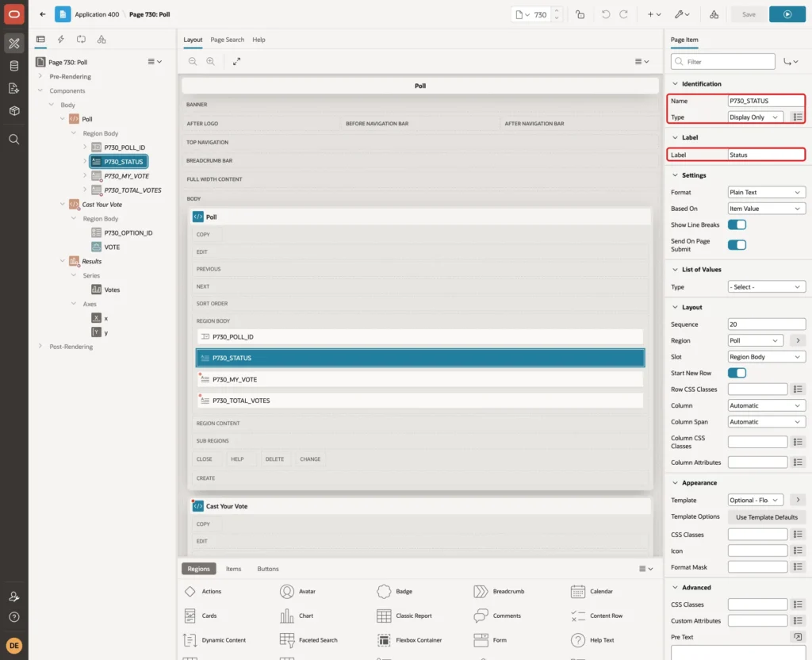Expand the Pre-Rendering tree node
Image resolution: width=812 pixels, height=660 pixels.
coord(40,76)
